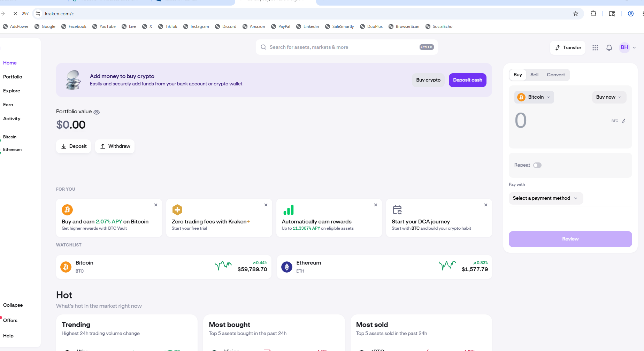
Task: Go to Portfolio in sidebar
Action: coord(13,77)
